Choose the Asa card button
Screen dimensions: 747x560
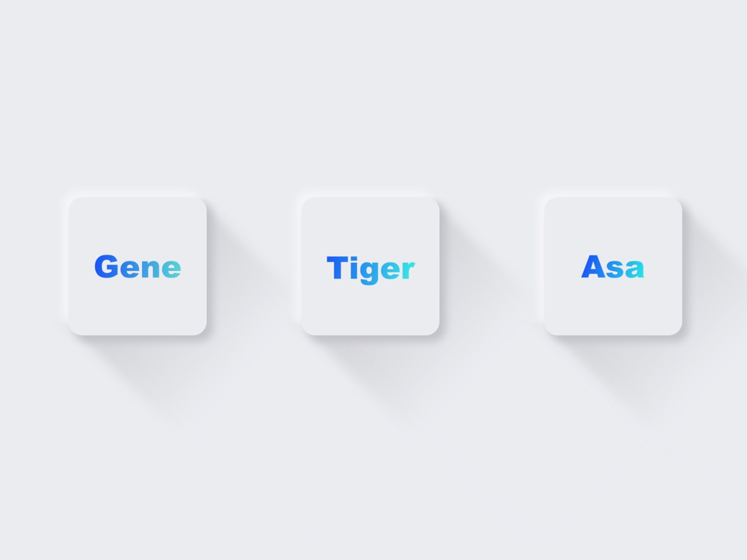point(613,267)
